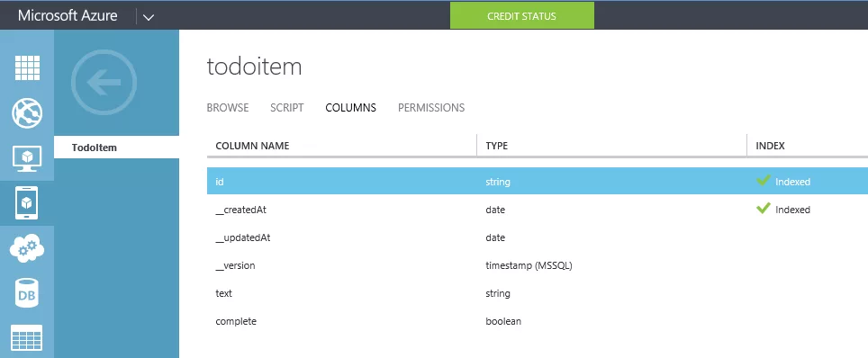Open the Storage table icon in sidebar
This screenshot has width=868, height=358.
point(27,338)
